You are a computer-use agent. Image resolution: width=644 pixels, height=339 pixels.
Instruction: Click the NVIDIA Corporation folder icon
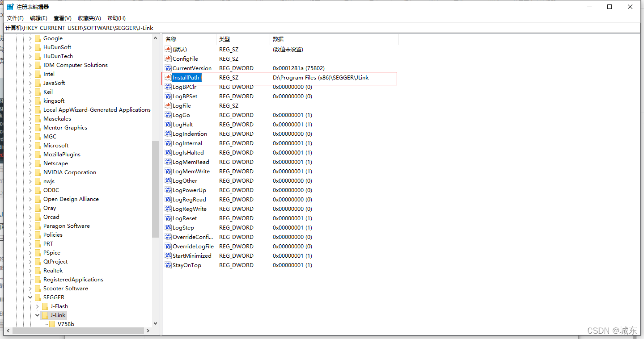(x=38, y=172)
